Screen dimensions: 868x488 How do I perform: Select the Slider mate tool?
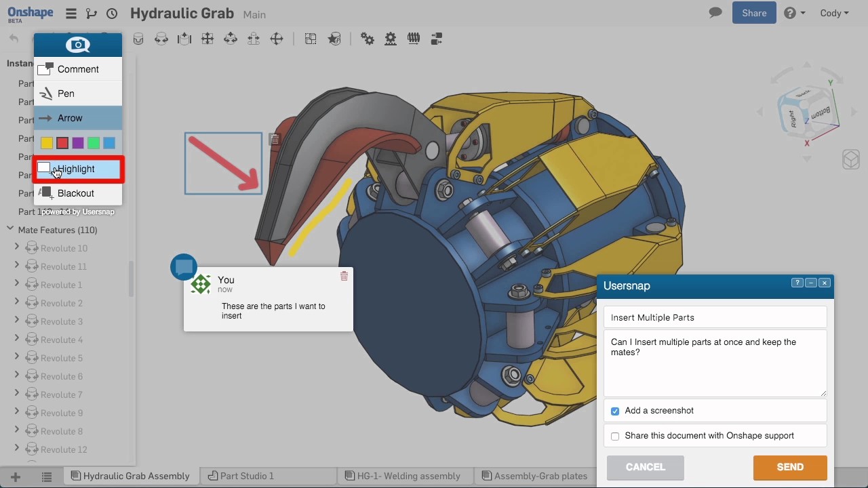point(184,39)
